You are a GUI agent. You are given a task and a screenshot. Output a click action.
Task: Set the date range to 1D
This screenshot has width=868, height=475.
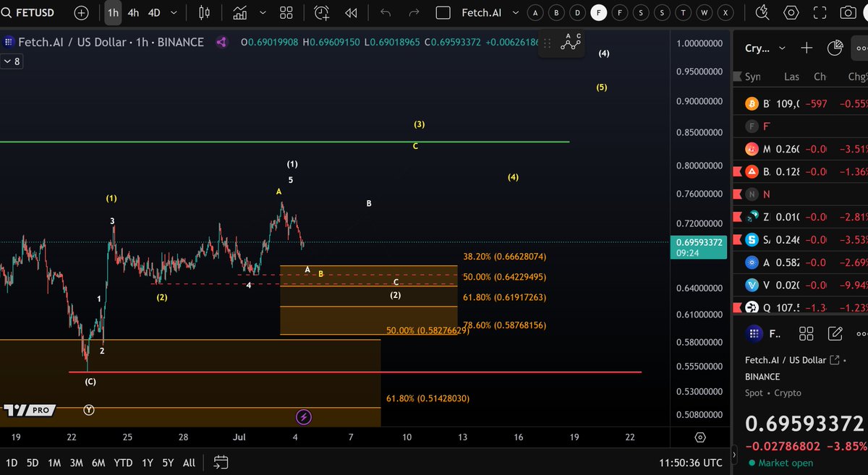[12, 462]
